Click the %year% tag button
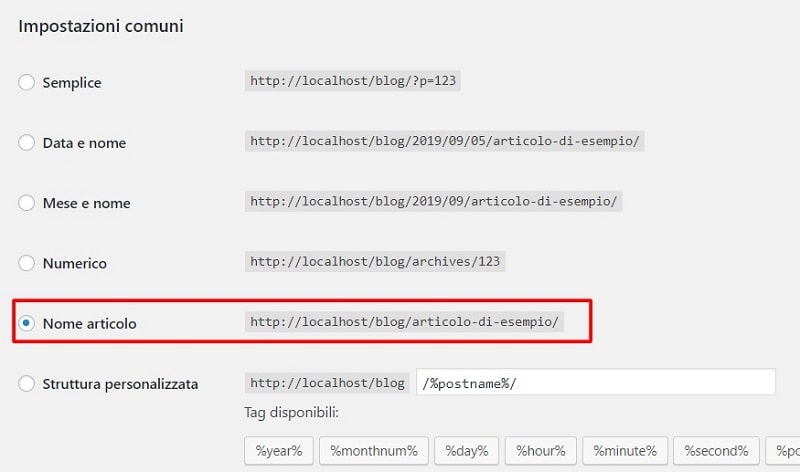800x472 pixels. click(x=279, y=450)
